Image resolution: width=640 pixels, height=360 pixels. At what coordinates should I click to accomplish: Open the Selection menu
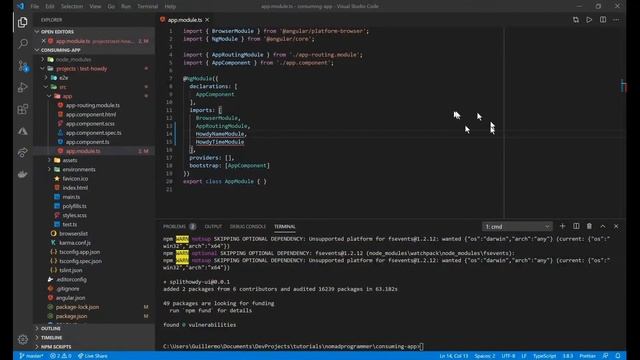tap(72, 6)
